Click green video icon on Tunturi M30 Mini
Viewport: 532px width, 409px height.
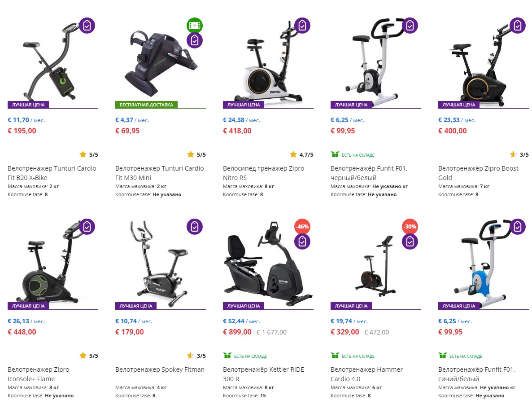coord(195,26)
